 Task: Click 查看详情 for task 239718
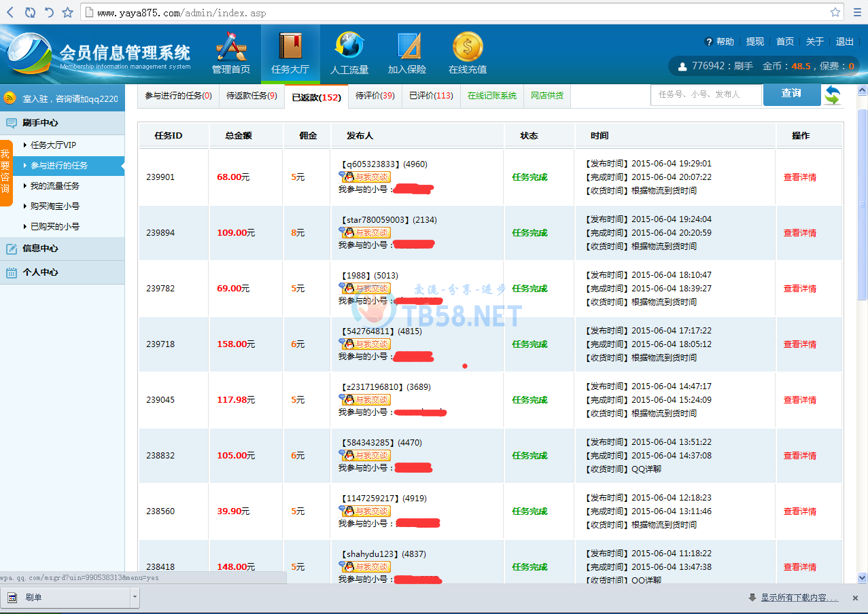800,344
